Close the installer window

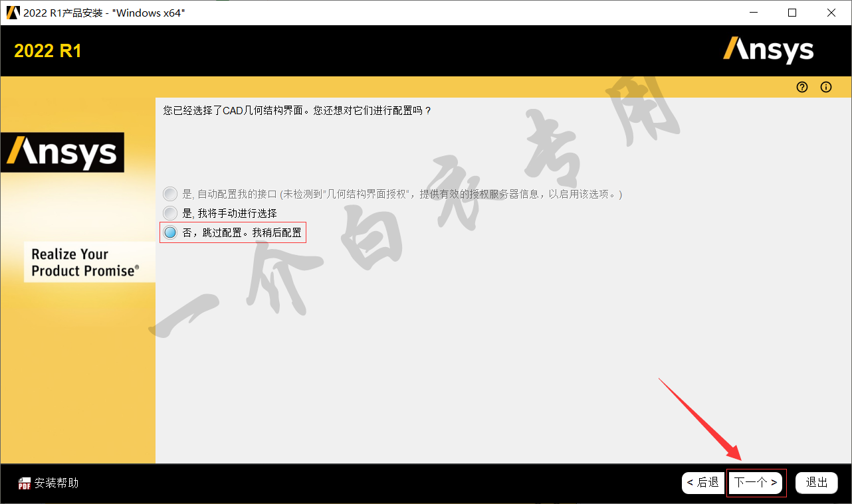pyautogui.click(x=831, y=13)
